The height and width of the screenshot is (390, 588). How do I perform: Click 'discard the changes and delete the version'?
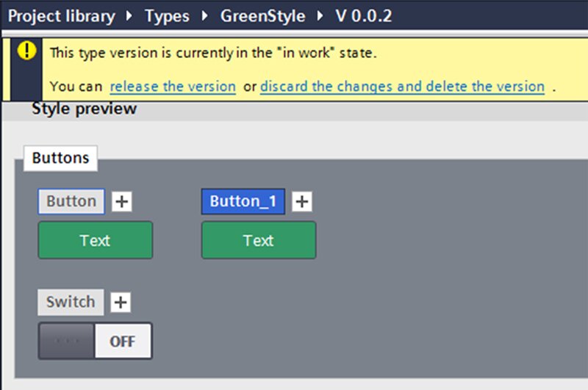coord(402,87)
